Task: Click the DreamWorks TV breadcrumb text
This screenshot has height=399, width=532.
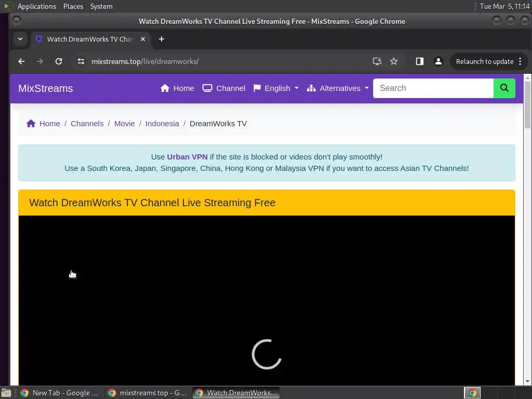Action: click(218, 124)
